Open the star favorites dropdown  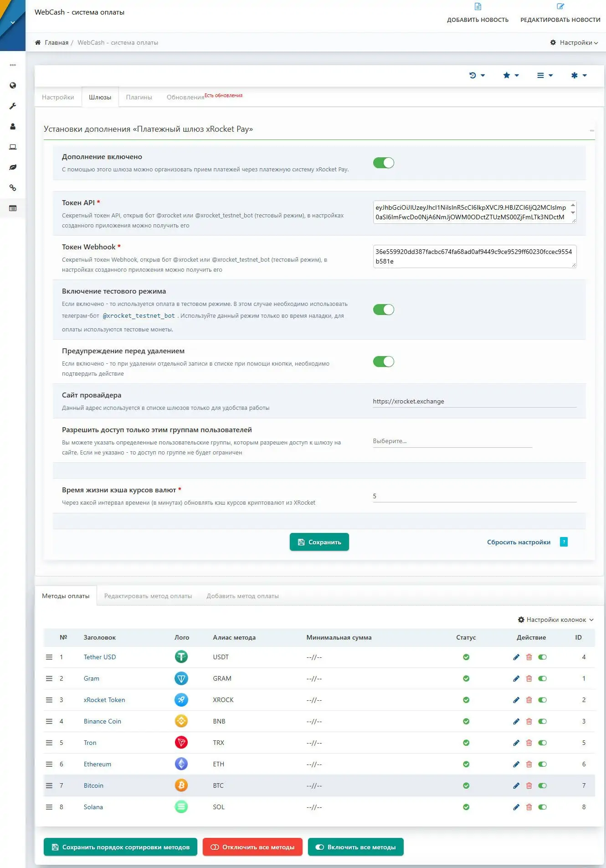(x=511, y=75)
